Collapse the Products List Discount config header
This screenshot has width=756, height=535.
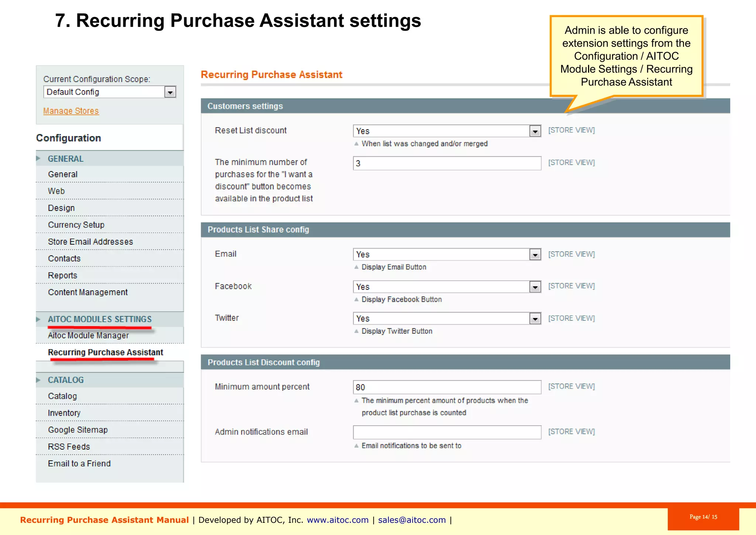(x=465, y=362)
